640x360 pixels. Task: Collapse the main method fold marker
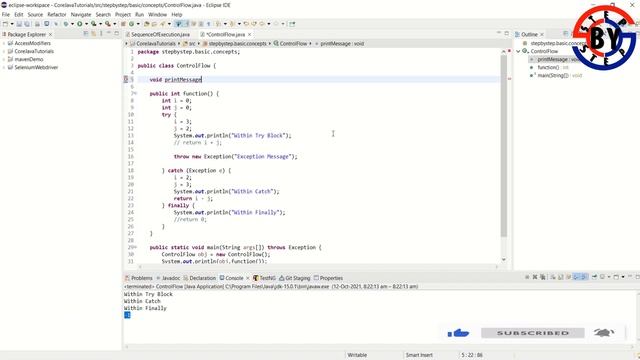click(135, 247)
